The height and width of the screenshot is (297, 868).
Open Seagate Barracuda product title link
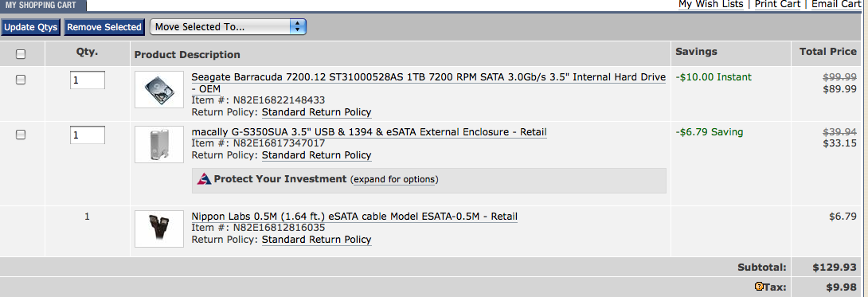click(428, 82)
